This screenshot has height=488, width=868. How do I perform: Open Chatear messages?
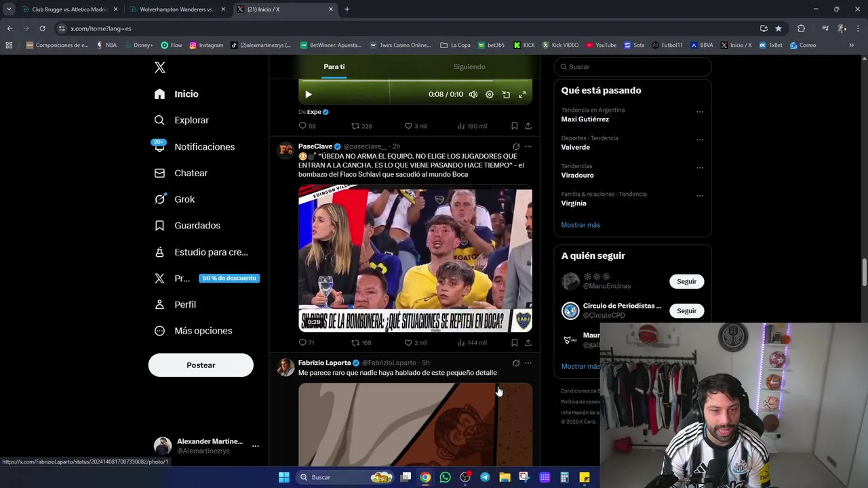click(x=180, y=173)
